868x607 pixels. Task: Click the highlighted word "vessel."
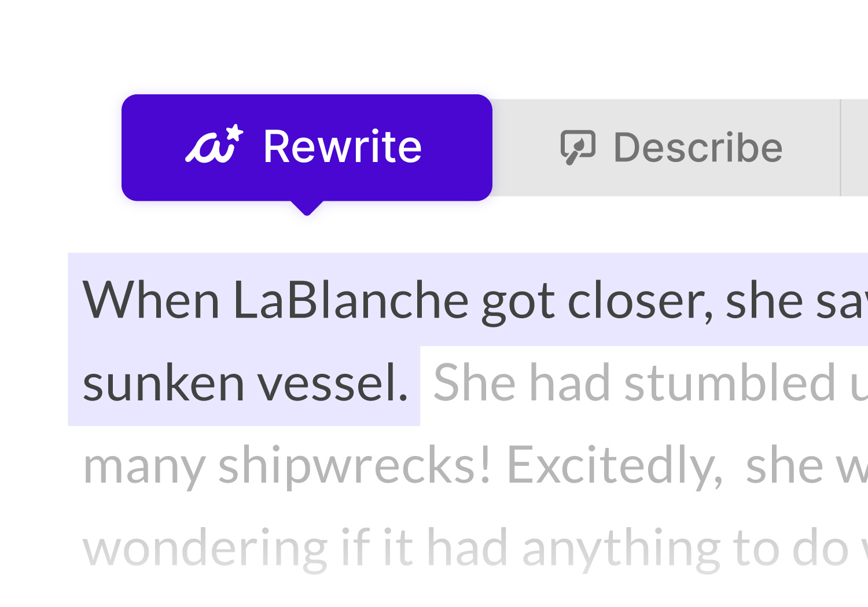tap(333, 384)
